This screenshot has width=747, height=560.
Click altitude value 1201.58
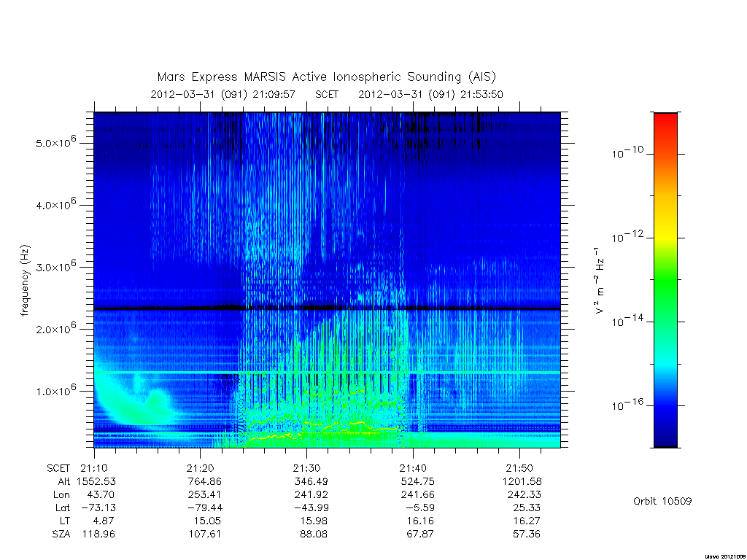coord(522,481)
